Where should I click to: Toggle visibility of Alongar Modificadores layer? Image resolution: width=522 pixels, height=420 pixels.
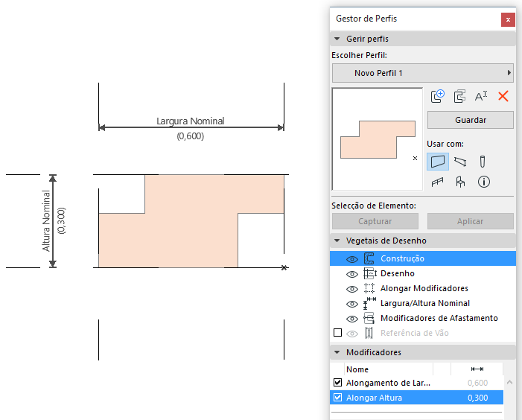coord(352,289)
